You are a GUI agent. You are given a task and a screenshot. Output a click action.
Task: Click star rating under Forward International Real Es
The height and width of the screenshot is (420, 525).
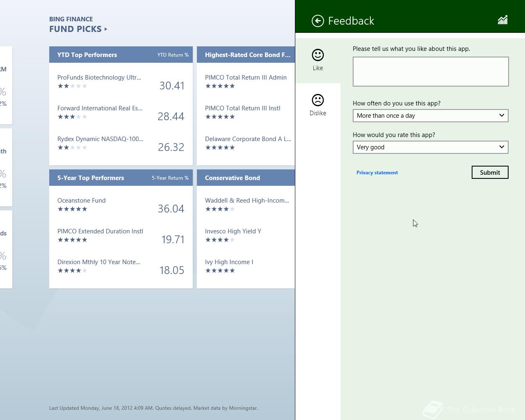click(73, 117)
